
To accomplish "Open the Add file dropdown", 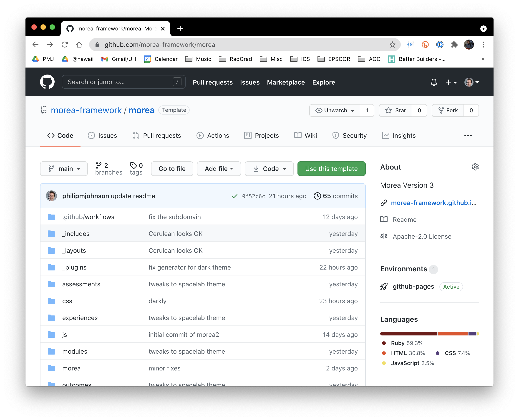I will [x=219, y=169].
